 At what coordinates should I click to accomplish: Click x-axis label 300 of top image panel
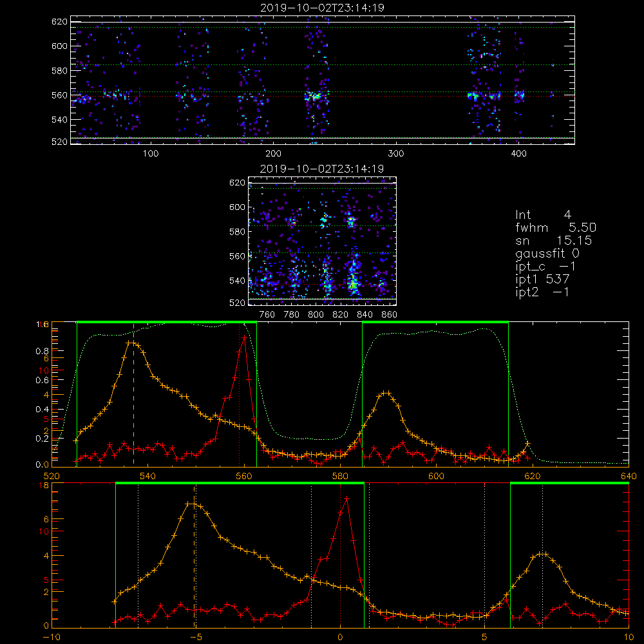click(x=396, y=154)
